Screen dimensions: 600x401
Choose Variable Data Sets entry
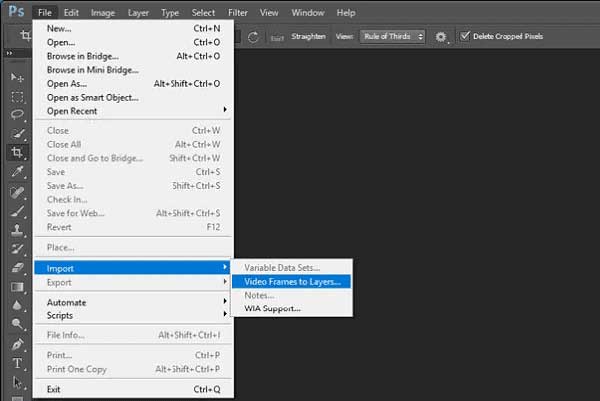coord(291,267)
